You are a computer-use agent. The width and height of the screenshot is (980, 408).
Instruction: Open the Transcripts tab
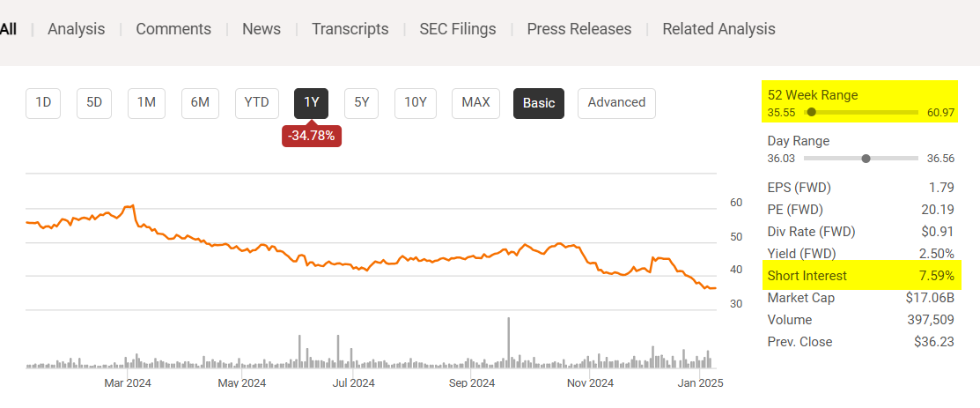pos(350,29)
